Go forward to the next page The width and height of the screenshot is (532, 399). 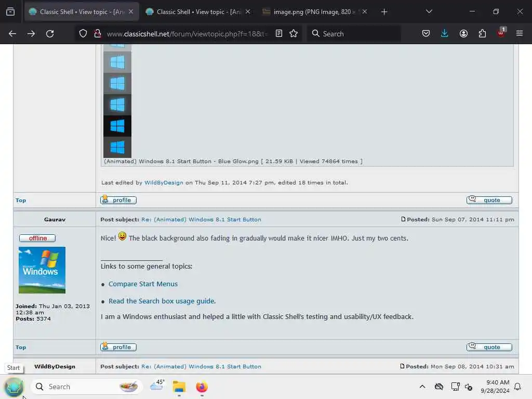point(31,34)
